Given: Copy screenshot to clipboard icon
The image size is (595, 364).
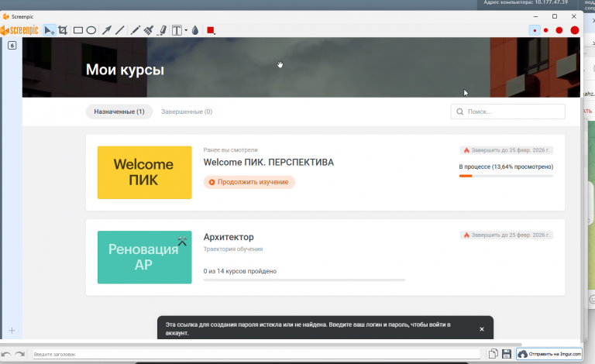Looking at the screenshot, I should click(x=494, y=354).
